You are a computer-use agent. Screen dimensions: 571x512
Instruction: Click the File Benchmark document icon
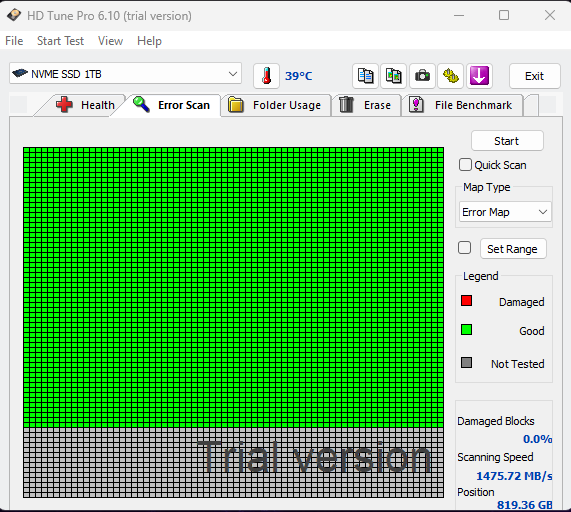pyautogui.click(x=416, y=105)
